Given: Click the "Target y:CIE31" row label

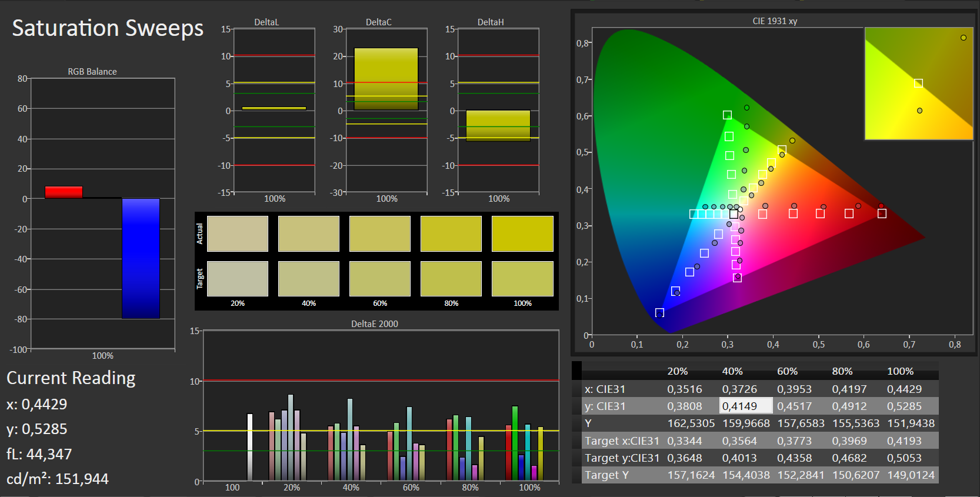Looking at the screenshot, I should pyautogui.click(x=622, y=458).
